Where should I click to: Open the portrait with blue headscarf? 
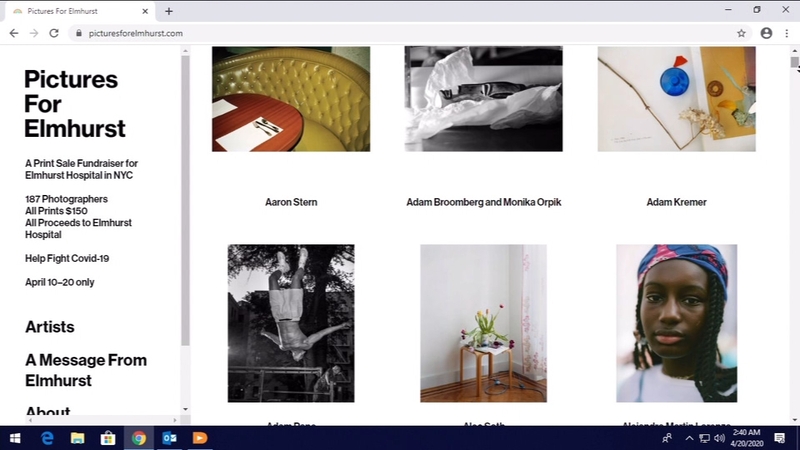[676, 323]
